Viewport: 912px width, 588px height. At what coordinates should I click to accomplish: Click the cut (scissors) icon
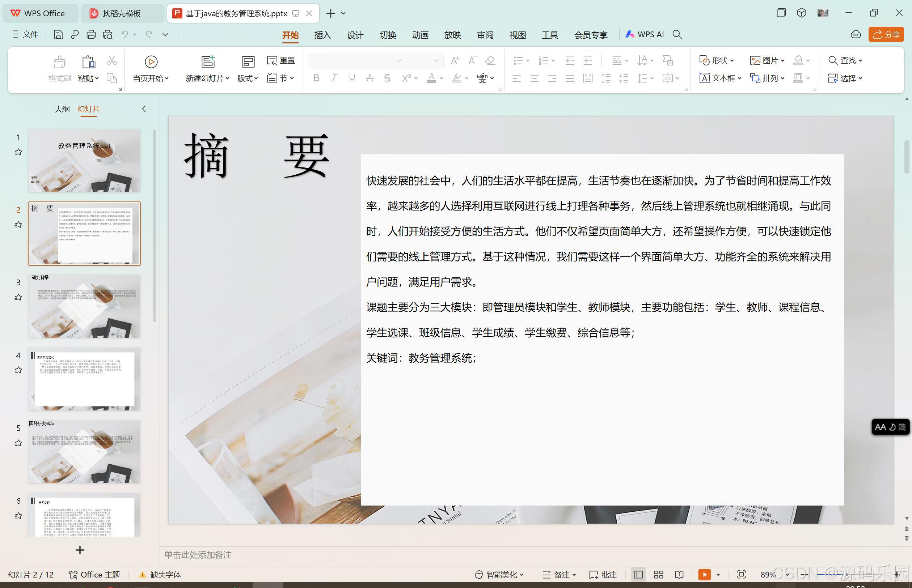[111, 60]
